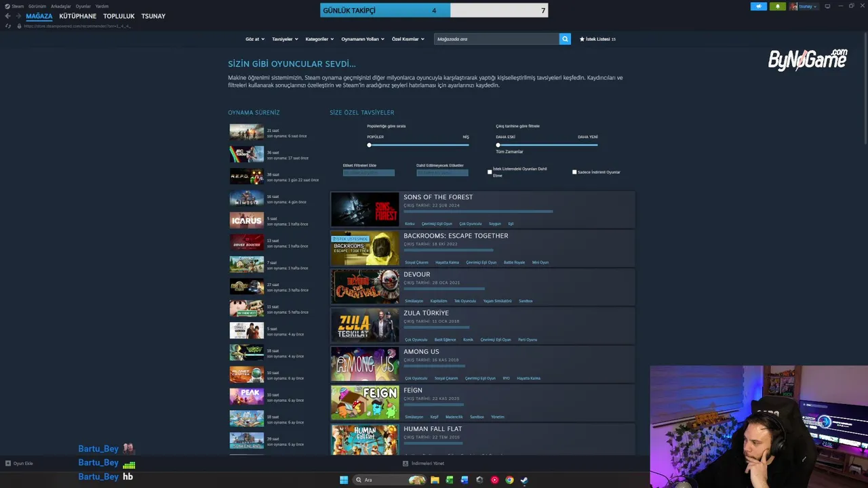Toggle exclude wishlist games checkbox
868x488 pixels.
pos(490,172)
